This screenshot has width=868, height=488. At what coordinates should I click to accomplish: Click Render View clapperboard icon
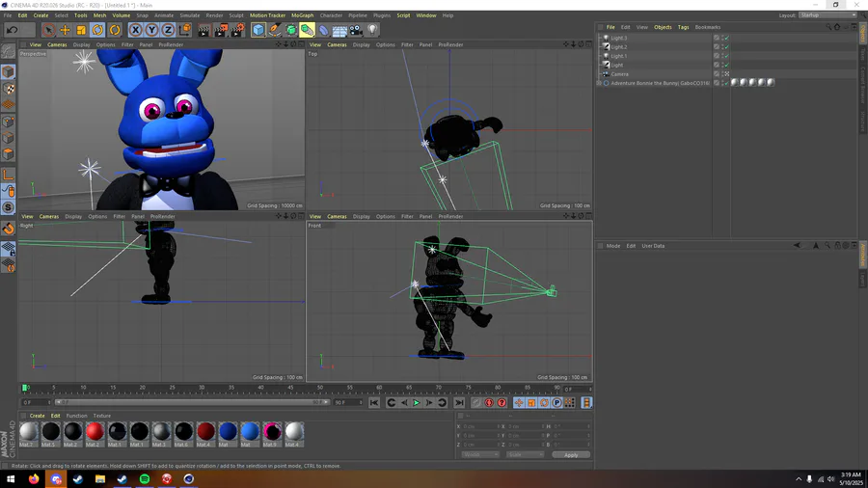(x=204, y=30)
